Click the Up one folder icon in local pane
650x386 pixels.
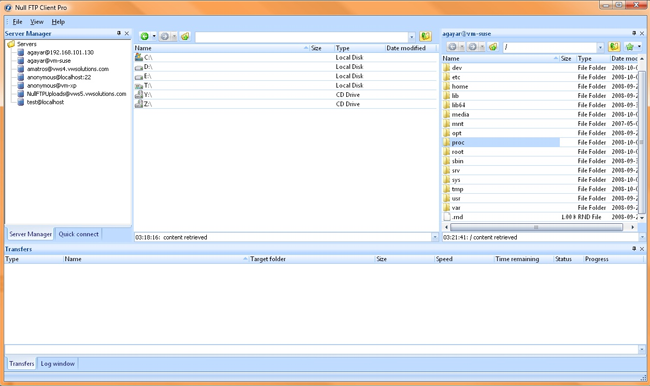(185, 36)
